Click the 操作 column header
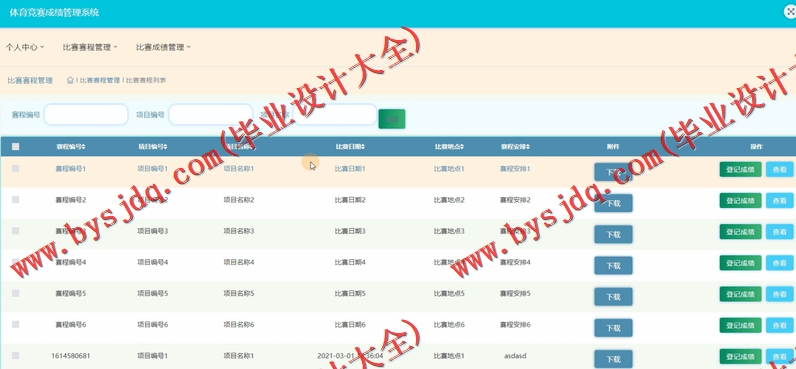The image size is (796, 369). point(756,147)
